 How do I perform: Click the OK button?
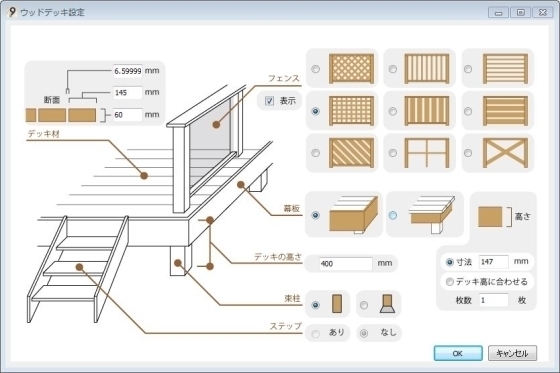coord(458,353)
